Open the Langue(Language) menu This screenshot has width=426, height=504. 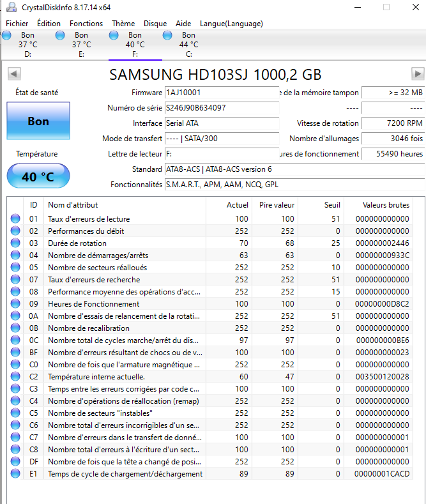coord(231,24)
